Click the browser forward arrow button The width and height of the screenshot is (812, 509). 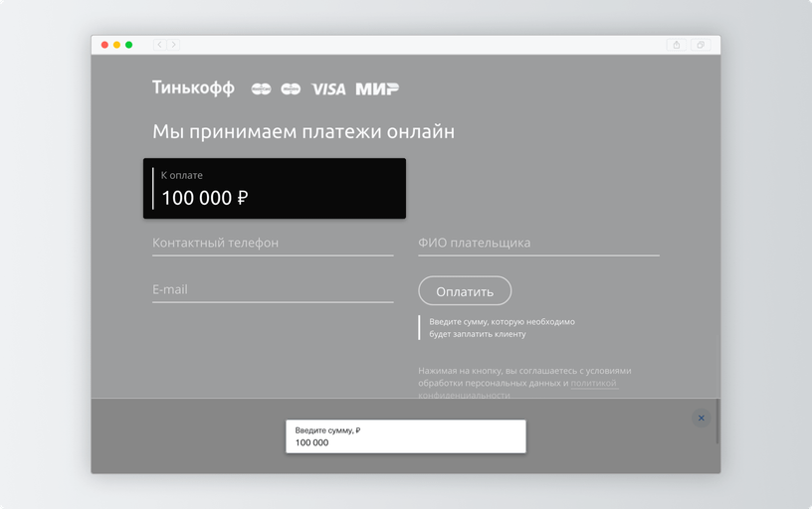coord(173,45)
